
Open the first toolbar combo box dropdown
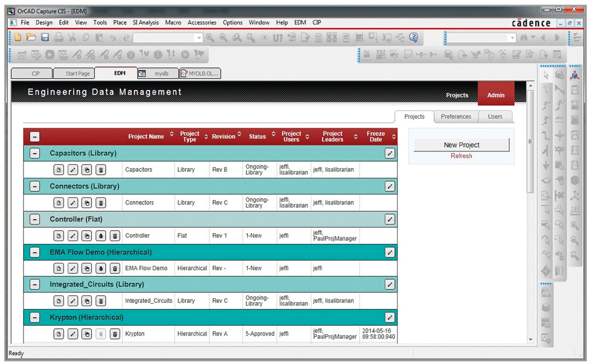[199, 38]
